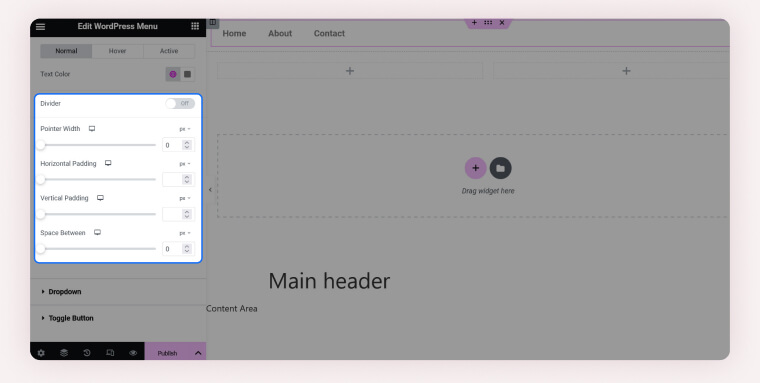Click the About menu link
Viewport: 760px width, 383px height.
280,33
